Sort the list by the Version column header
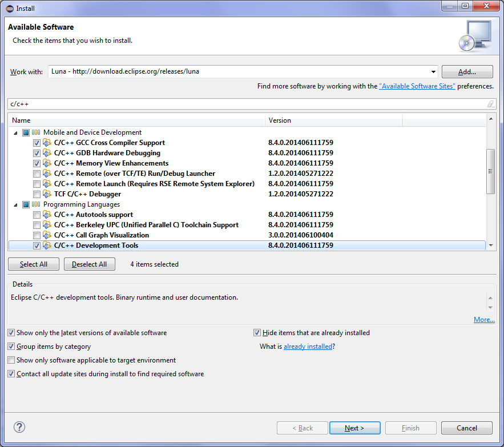Image resolution: width=504 pixels, height=447 pixels. click(334, 120)
